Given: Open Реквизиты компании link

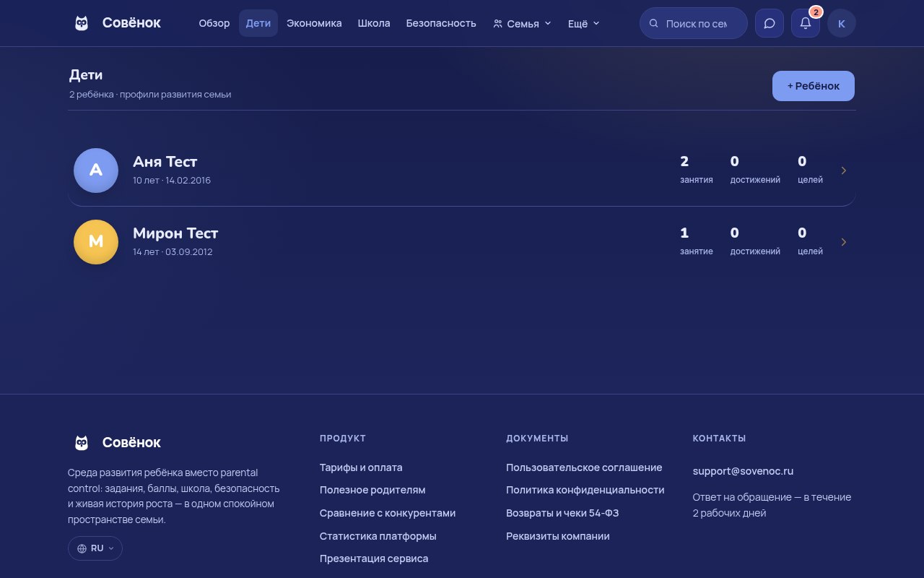Looking at the screenshot, I should pos(558,536).
